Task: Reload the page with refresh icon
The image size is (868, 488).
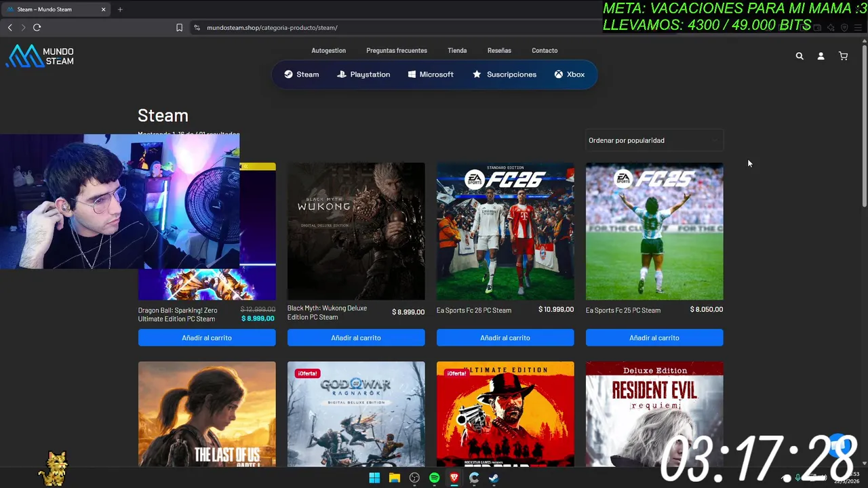Action: click(x=37, y=27)
